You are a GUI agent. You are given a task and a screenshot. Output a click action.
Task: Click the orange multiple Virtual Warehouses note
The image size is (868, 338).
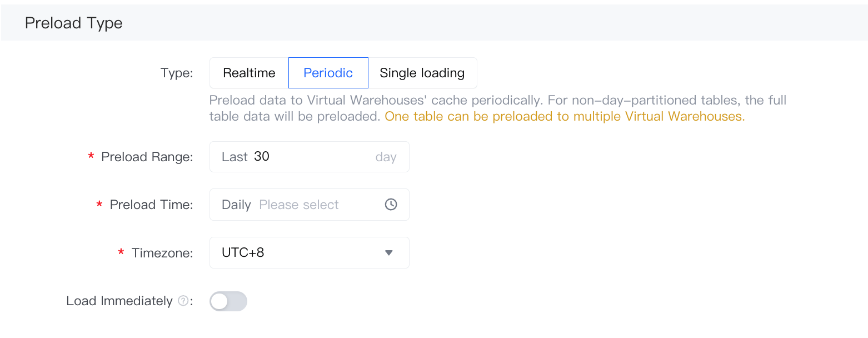[565, 117]
